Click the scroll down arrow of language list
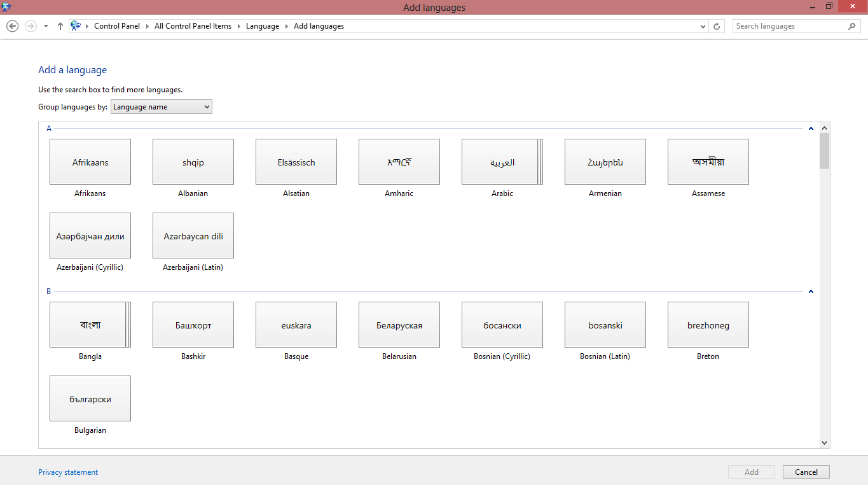 [x=824, y=442]
